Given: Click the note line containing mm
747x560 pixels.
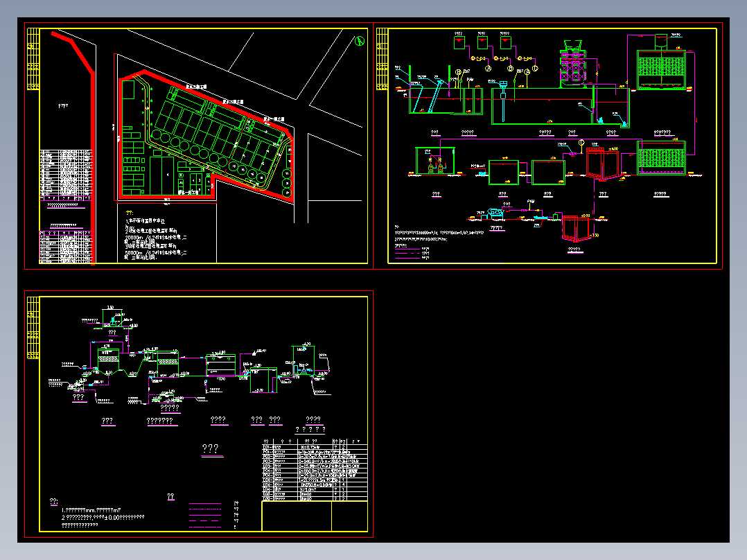Looking at the screenshot, I should [91, 510].
